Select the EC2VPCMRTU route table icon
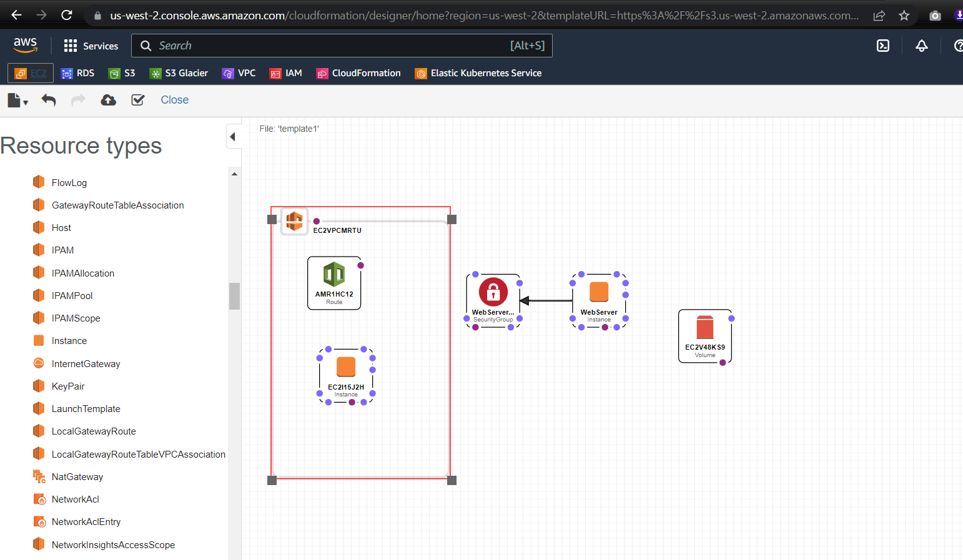 click(x=295, y=221)
